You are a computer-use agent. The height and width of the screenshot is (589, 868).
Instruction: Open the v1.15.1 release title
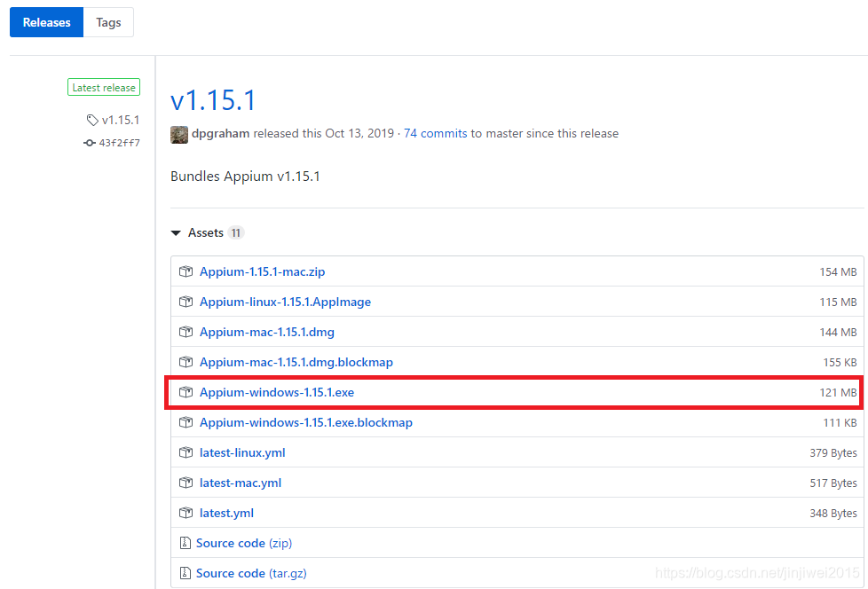coord(213,100)
